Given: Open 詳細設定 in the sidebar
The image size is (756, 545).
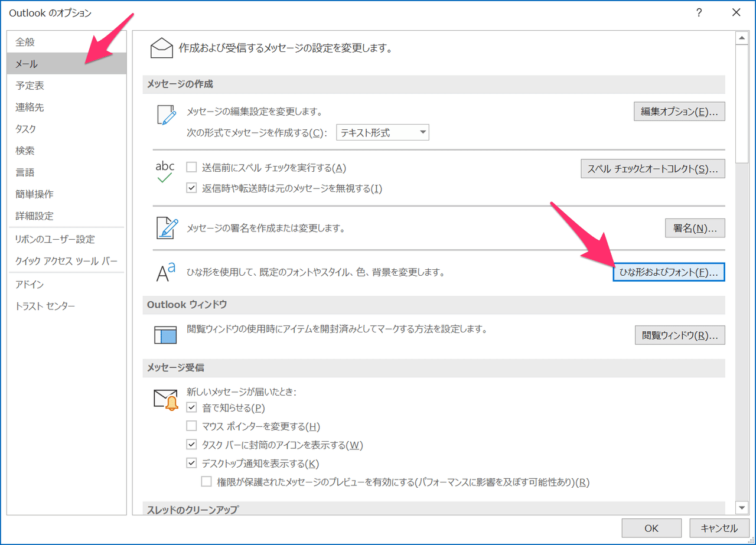Looking at the screenshot, I should pyautogui.click(x=67, y=216).
